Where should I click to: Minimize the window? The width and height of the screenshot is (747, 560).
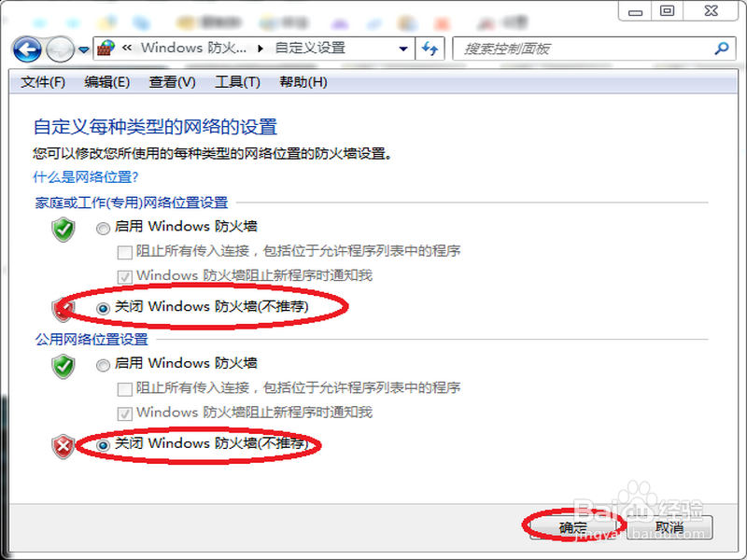click(x=635, y=11)
